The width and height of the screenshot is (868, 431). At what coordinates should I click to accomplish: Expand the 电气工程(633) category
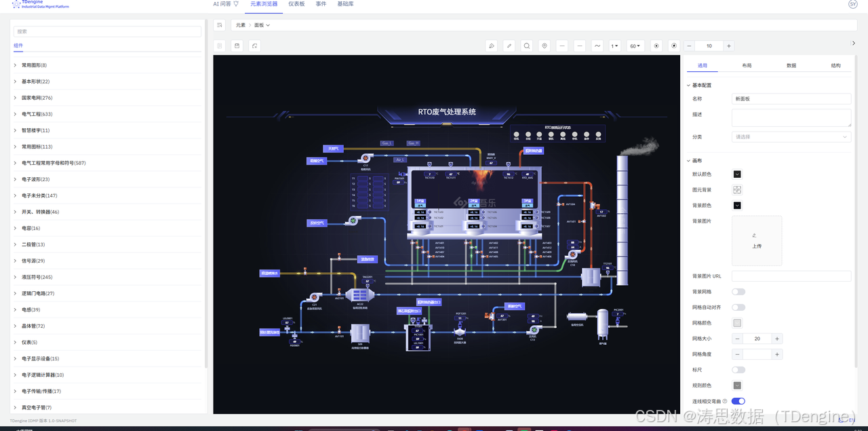[15, 114]
